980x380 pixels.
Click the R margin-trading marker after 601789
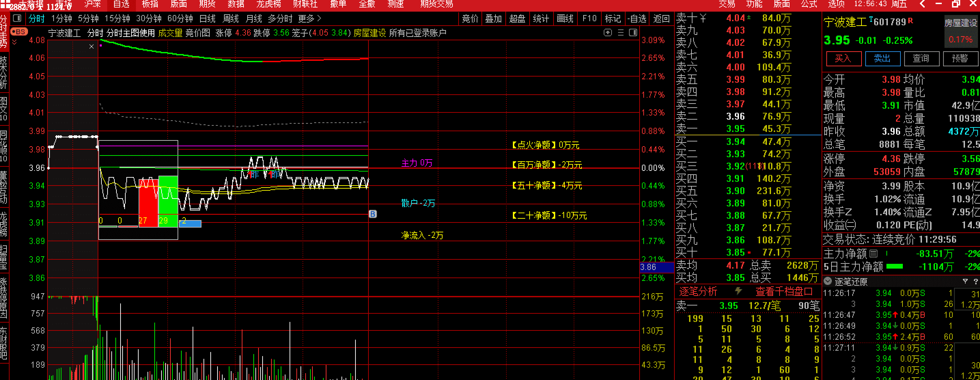pyautogui.click(x=910, y=21)
